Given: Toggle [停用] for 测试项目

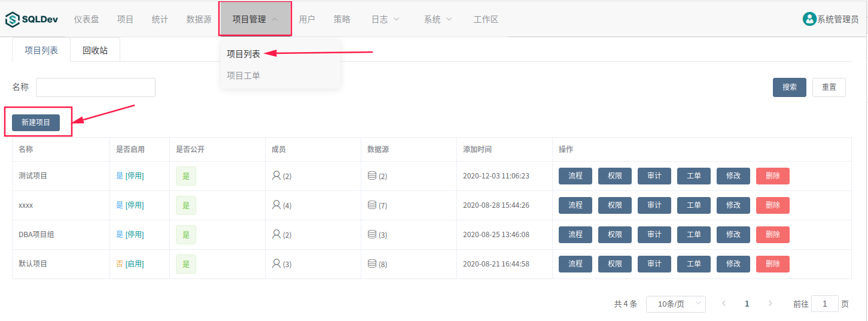Looking at the screenshot, I should 135,176.
